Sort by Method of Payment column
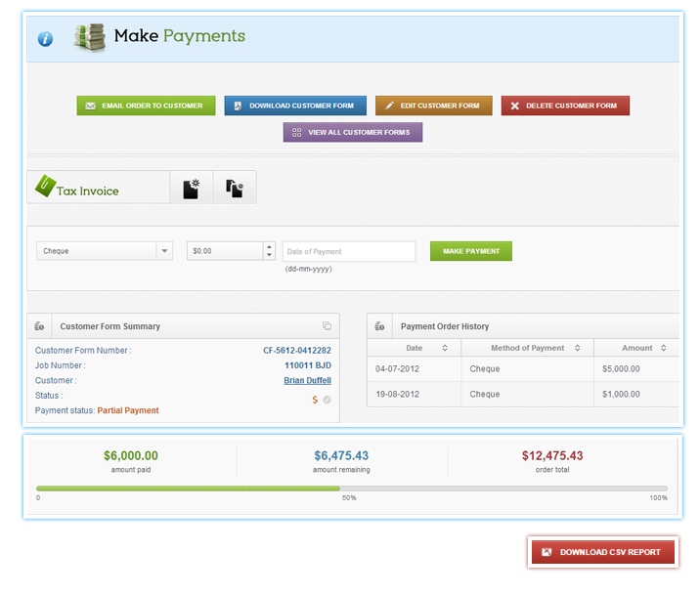 [x=578, y=348]
